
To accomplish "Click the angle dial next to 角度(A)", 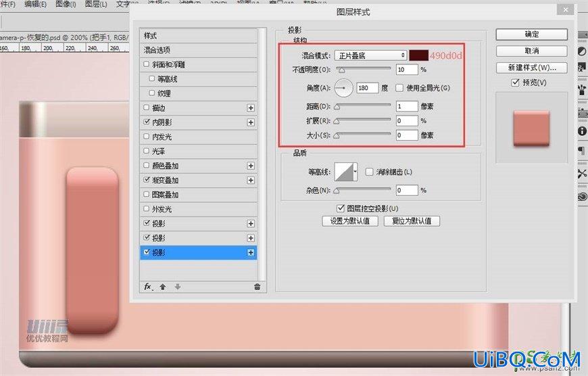I will click(343, 88).
